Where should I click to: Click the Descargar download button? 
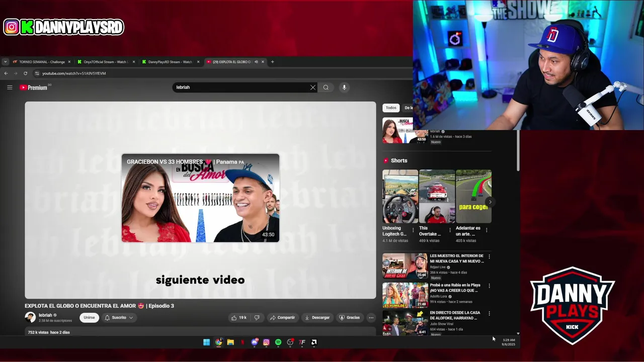(x=317, y=318)
